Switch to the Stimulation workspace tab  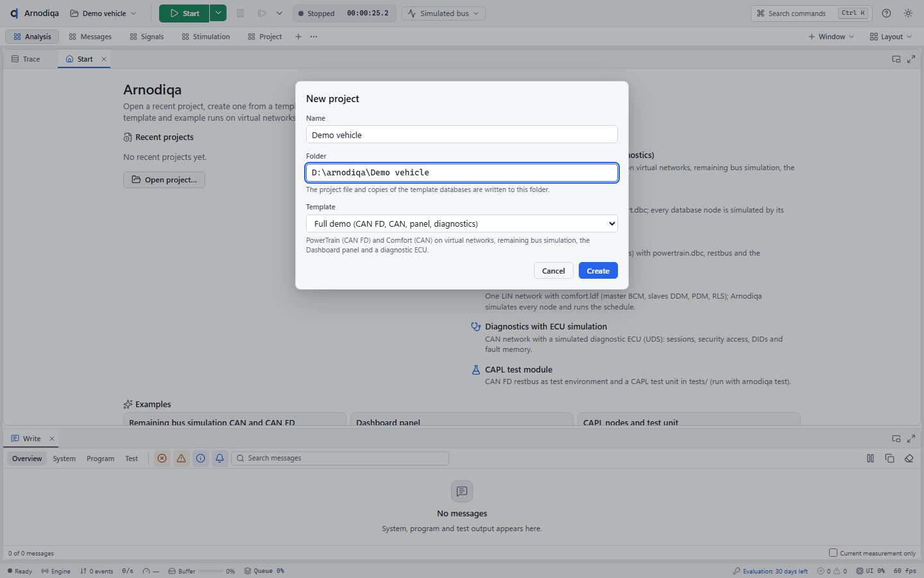(x=205, y=37)
